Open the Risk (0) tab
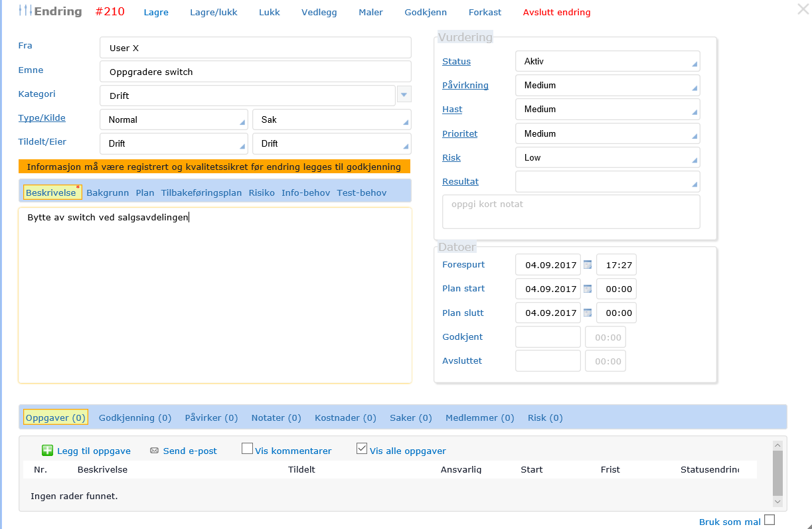812x529 pixels. 545,417
